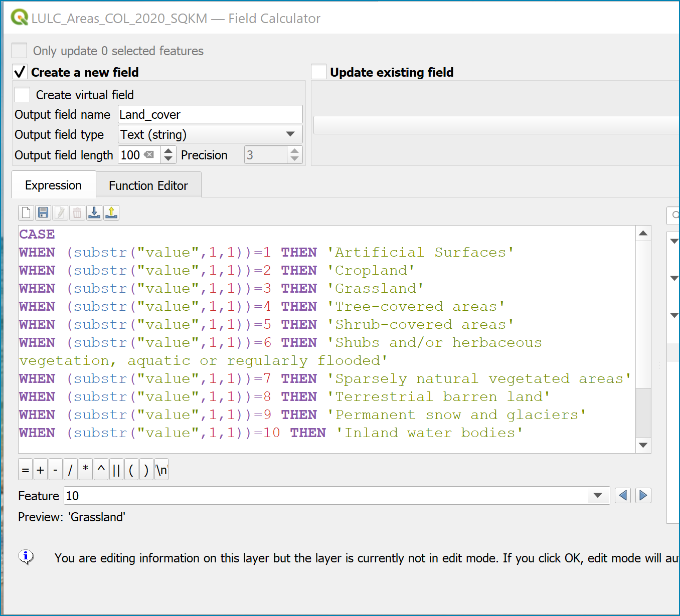The height and width of the screenshot is (616, 680).
Task: Uncheck Create a new field
Action: pyautogui.click(x=20, y=72)
